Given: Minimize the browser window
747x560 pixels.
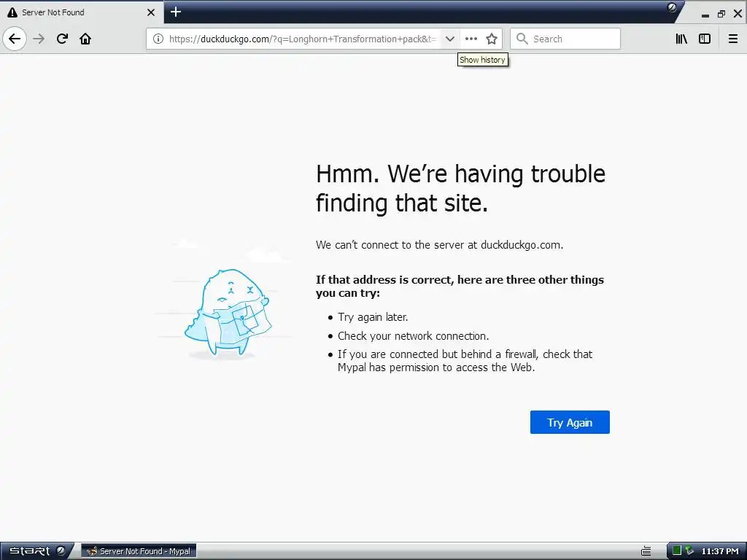Looking at the screenshot, I should pyautogui.click(x=705, y=15).
